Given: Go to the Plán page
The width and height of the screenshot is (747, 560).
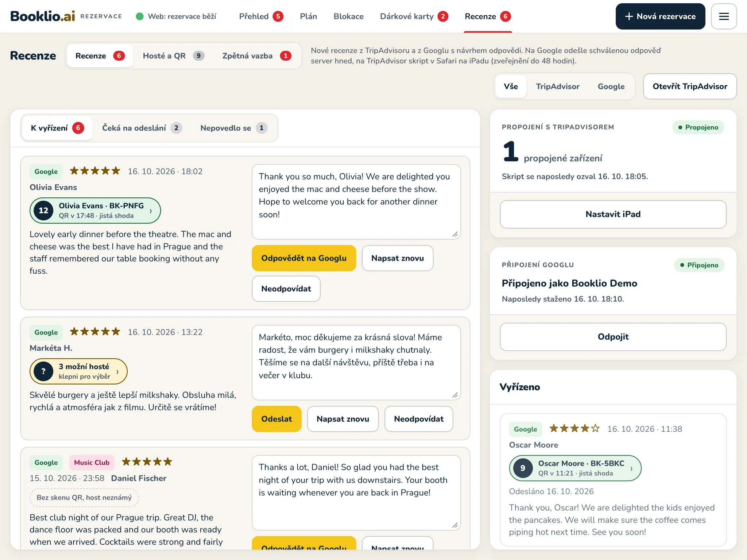Looking at the screenshot, I should [x=308, y=16].
